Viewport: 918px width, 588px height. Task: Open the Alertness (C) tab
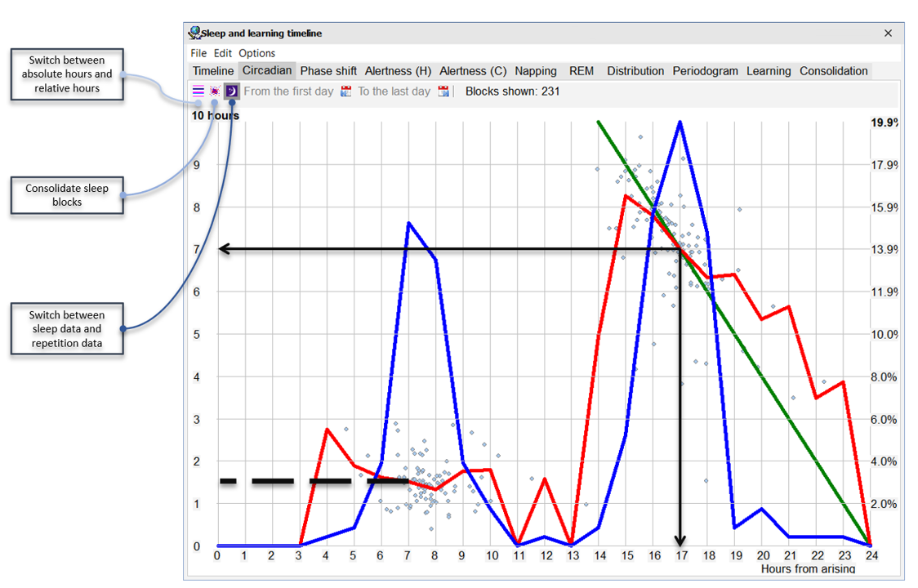[x=473, y=71]
